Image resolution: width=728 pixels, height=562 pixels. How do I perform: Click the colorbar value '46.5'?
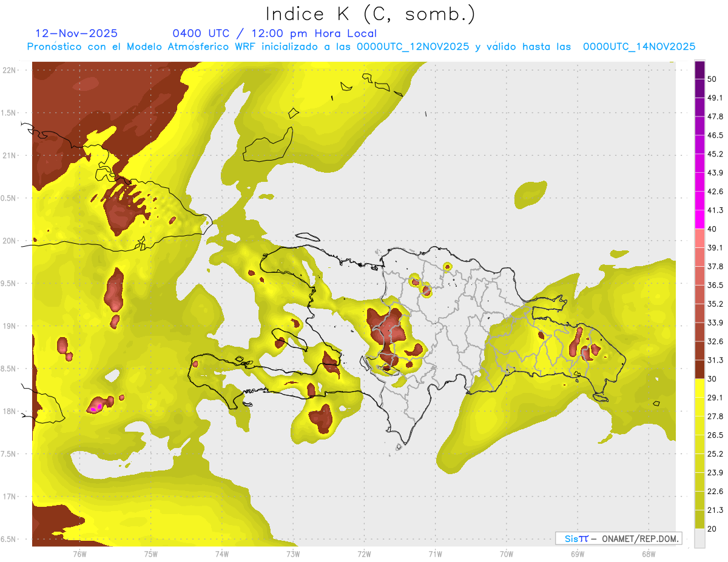coord(715,135)
